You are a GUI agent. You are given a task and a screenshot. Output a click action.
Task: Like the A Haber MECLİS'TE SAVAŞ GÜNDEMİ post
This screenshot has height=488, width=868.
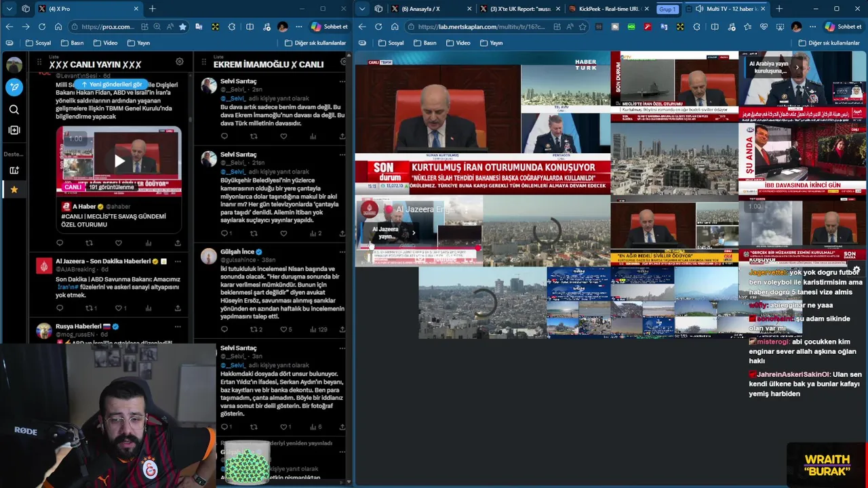[x=118, y=243]
